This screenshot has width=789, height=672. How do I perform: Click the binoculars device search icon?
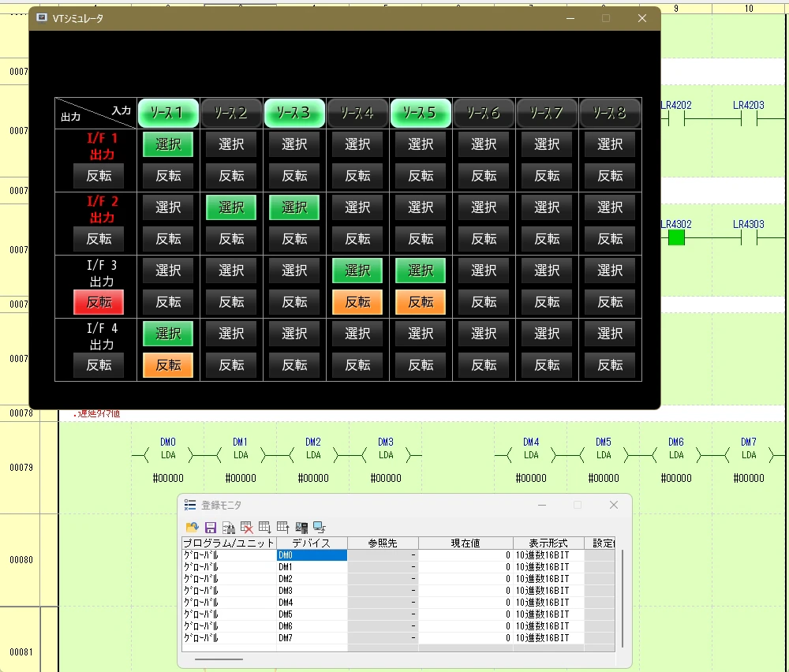click(229, 527)
